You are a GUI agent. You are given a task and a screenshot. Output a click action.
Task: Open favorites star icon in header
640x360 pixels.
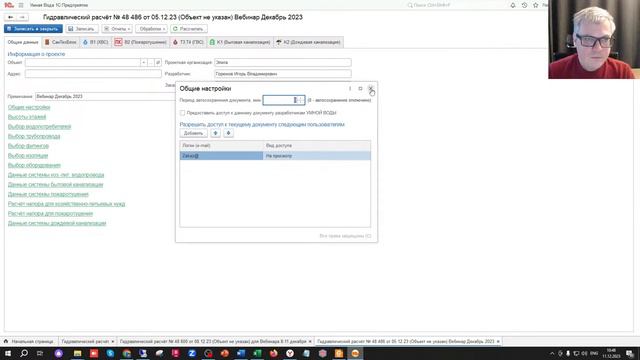pos(536,5)
